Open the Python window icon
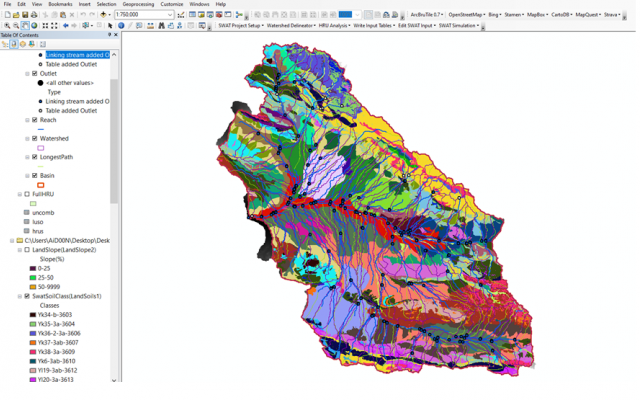 (228, 15)
